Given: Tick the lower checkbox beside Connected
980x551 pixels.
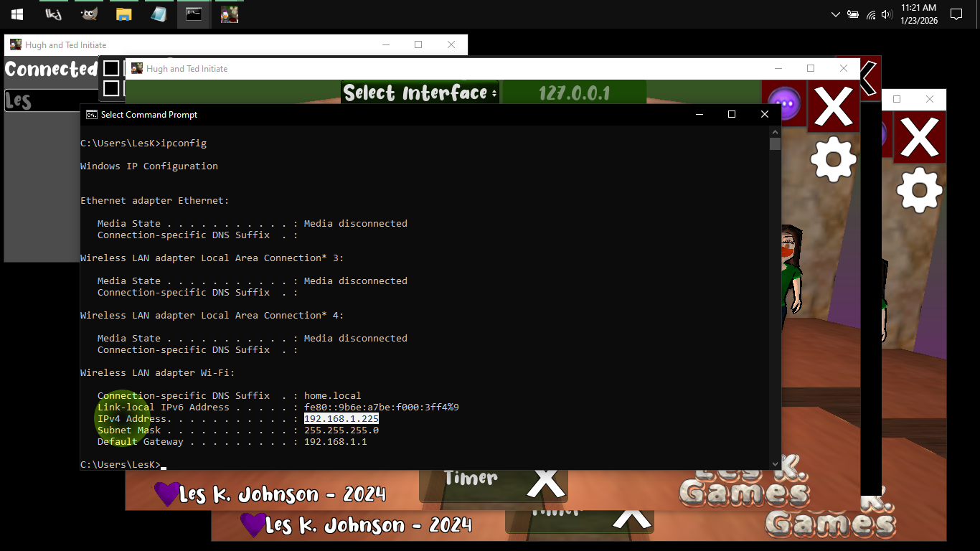Looking at the screenshot, I should pos(111,88).
